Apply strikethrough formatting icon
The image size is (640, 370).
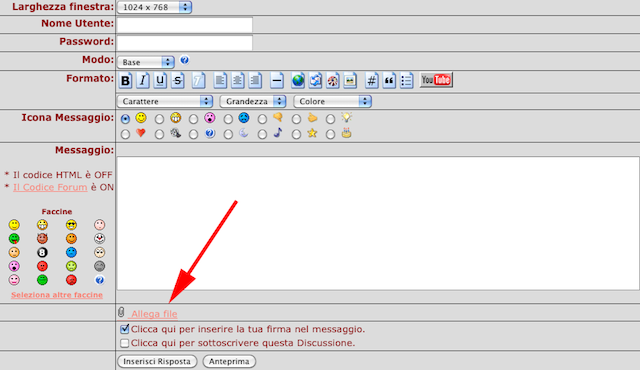178,80
